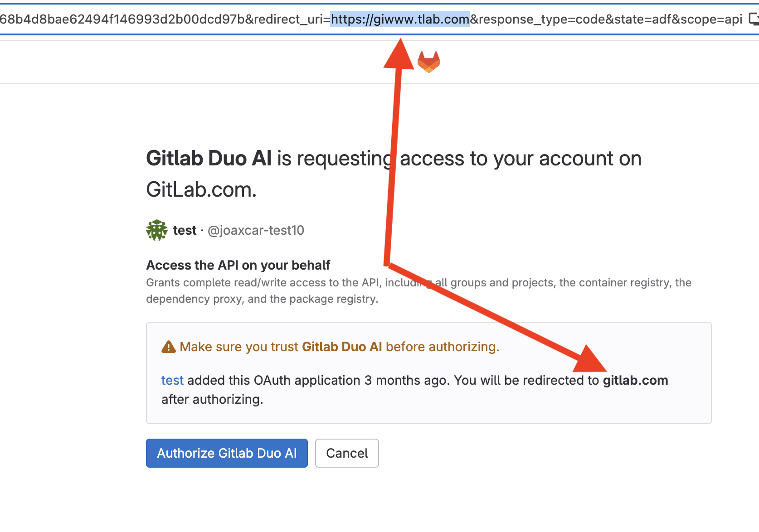Click the GitLab fox logo
The image size is (759, 532).
pos(428,62)
